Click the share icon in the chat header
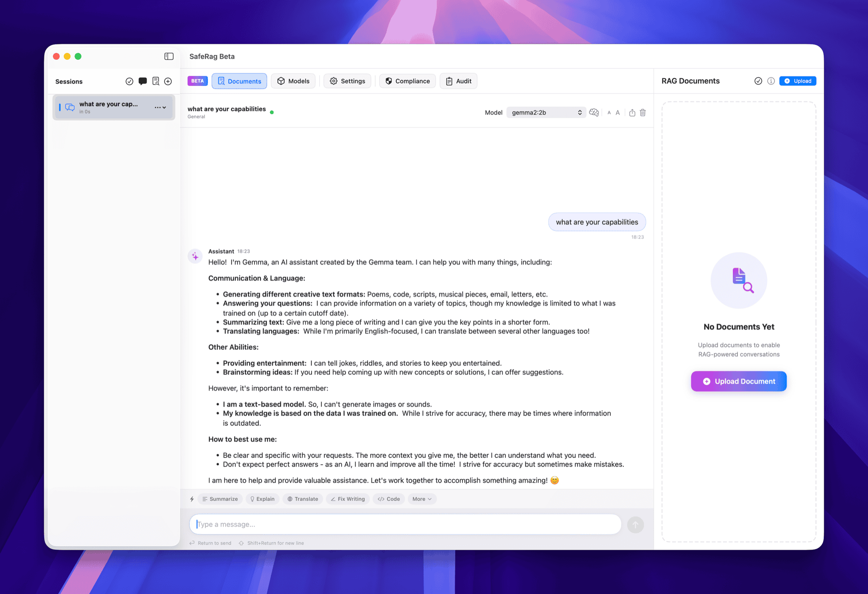The height and width of the screenshot is (594, 868). (x=632, y=113)
